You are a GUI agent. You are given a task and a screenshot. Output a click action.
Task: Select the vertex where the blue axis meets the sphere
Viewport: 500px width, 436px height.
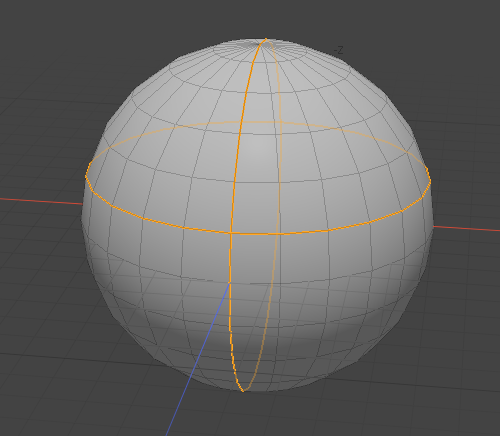tap(230, 283)
